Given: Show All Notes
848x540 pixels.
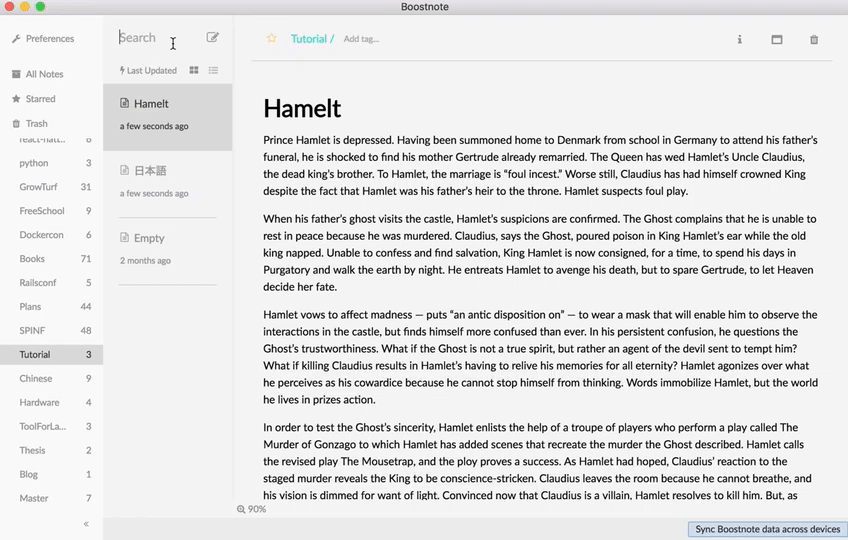Looking at the screenshot, I should point(38,74).
